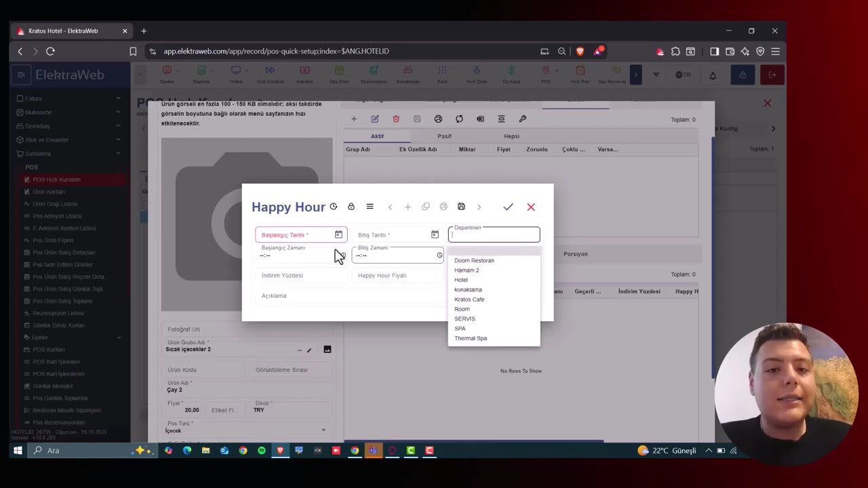This screenshot has width=868, height=488.
Task: Click the notification bell in top bar
Action: [713, 75]
